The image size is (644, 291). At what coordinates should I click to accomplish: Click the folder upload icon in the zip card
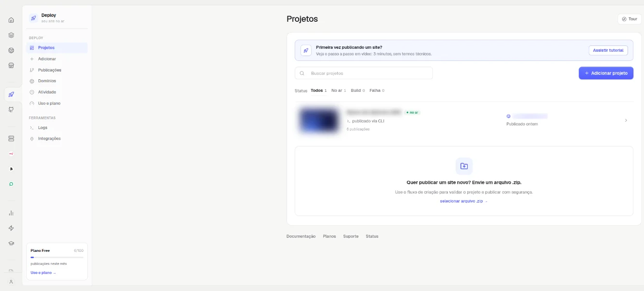pyautogui.click(x=464, y=166)
